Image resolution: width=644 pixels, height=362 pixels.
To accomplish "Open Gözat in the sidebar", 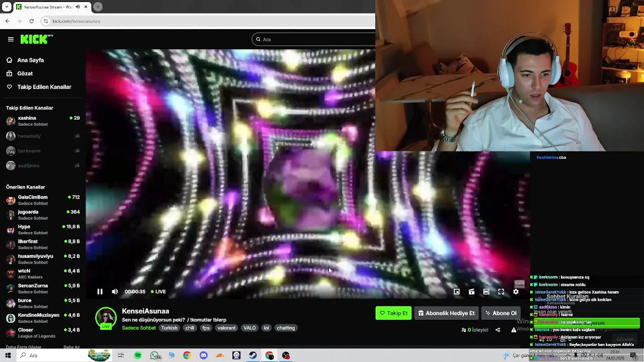I will pyautogui.click(x=25, y=73).
